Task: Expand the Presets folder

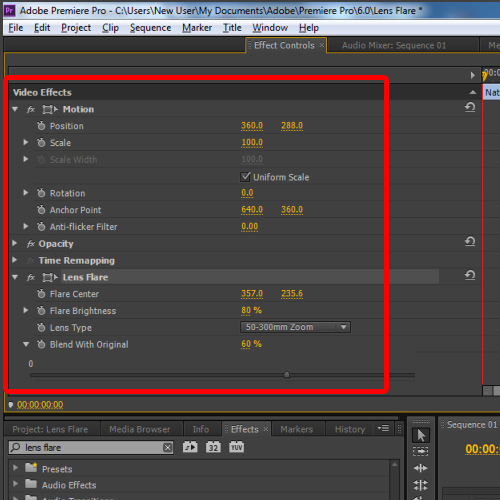Action: click(x=15, y=468)
